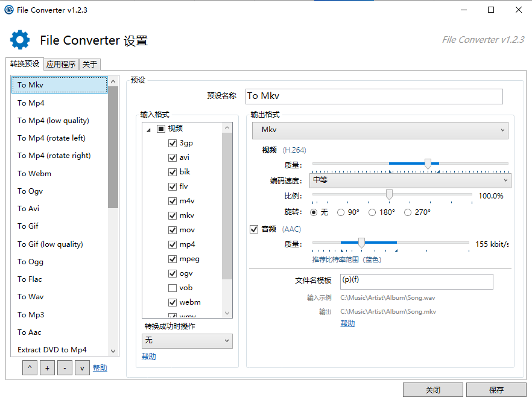This screenshot has width=532, height=400.
Task: Select the To Mp4 preset
Action: point(60,103)
